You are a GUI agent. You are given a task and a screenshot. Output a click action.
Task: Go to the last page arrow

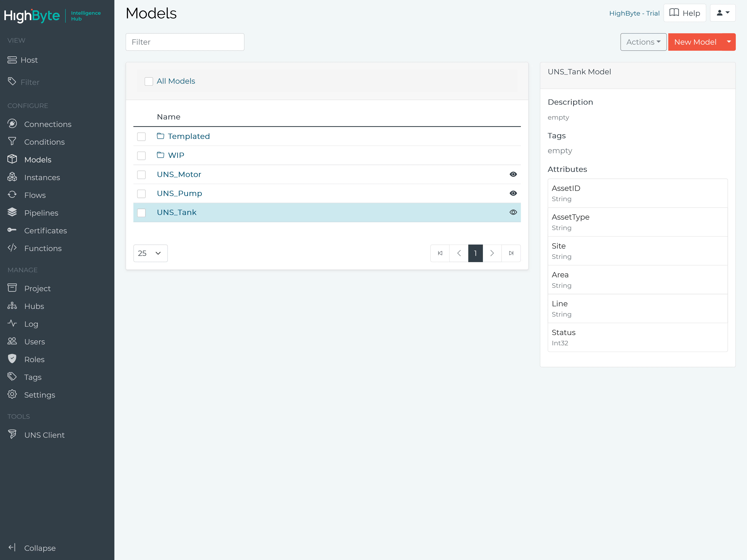click(x=511, y=253)
